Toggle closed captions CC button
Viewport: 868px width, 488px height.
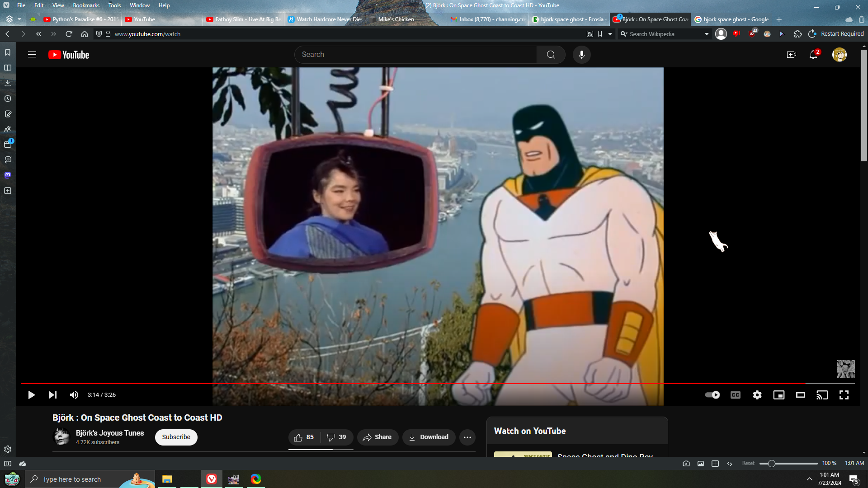tap(735, 395)
